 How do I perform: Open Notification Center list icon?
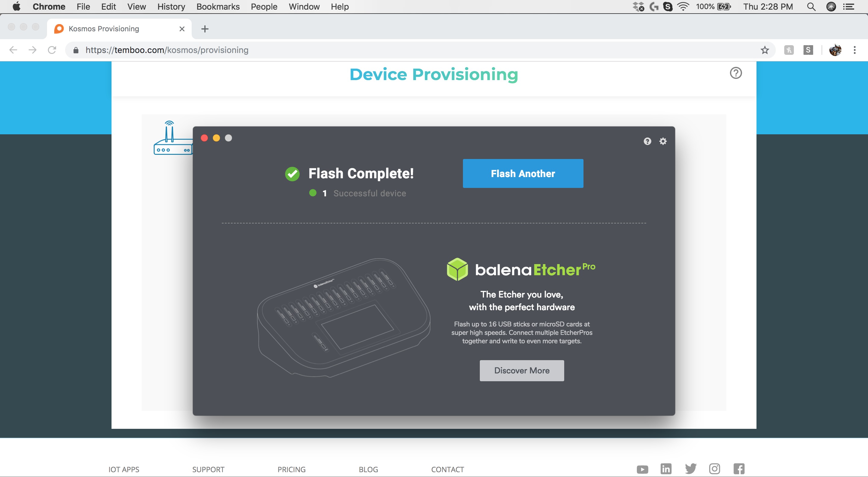848,7
